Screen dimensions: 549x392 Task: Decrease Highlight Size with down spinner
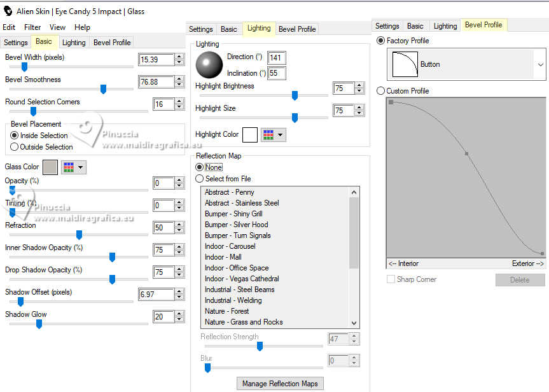(x=359, y=113)
